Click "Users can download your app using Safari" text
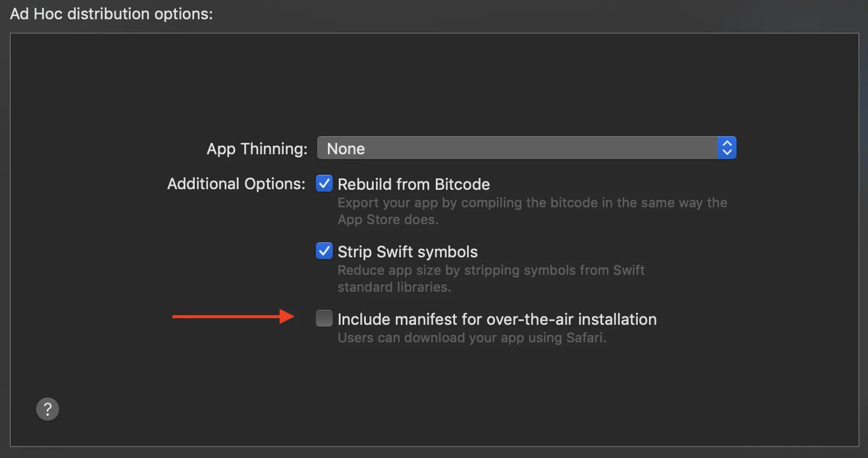868x458 pixels. (x=471, y=337)
